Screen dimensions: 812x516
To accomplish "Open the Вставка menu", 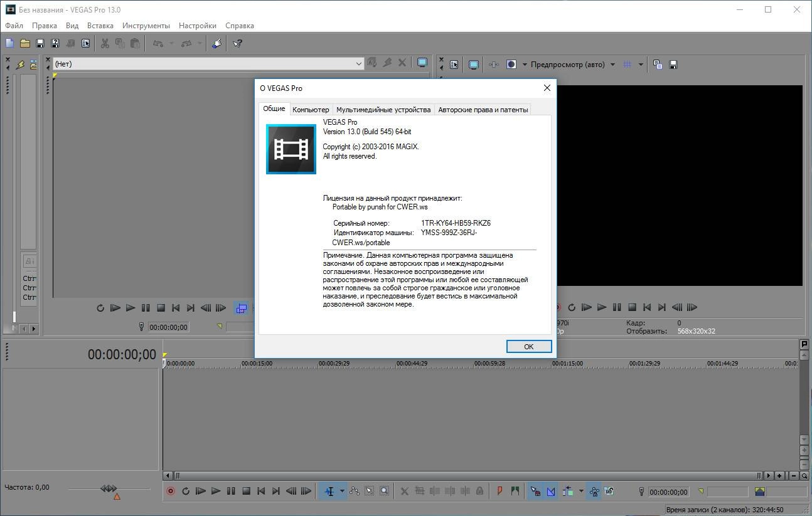I will 100,26.
